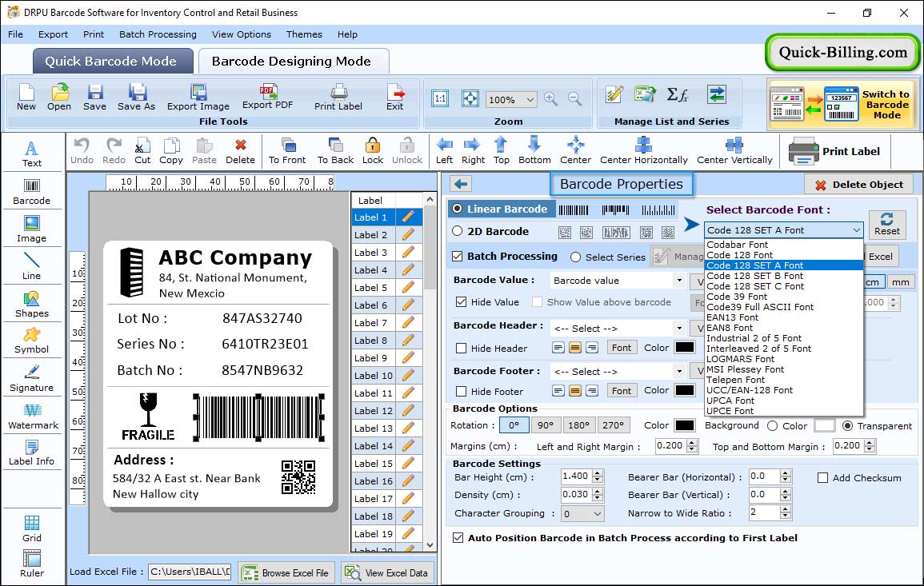Open the Label Info tool

32,453
